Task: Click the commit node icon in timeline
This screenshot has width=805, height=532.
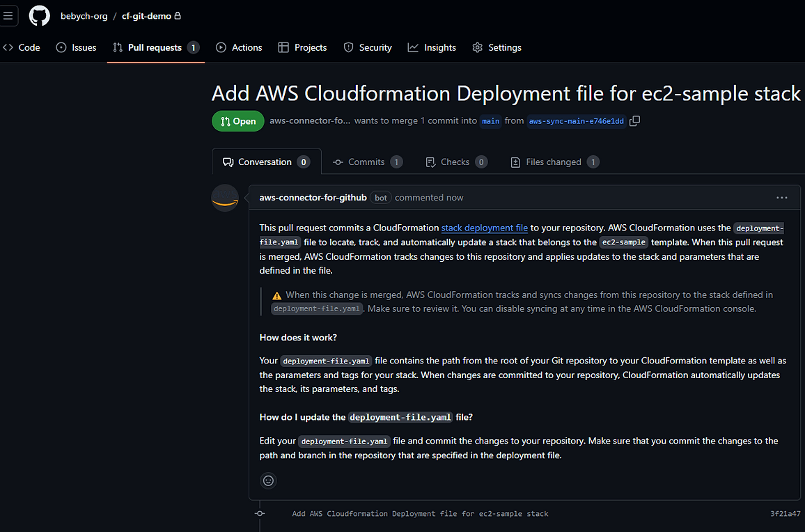Action: click(x=260, y=513)
